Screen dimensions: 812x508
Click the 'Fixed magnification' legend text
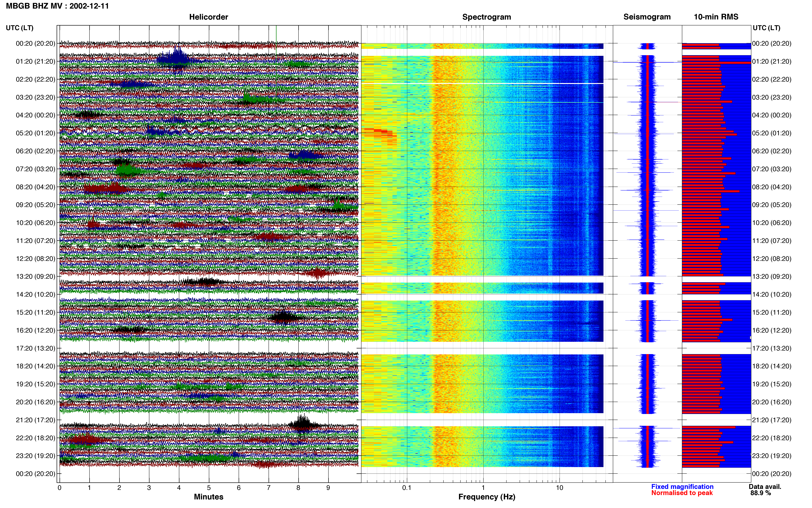(x=682, y=486)
